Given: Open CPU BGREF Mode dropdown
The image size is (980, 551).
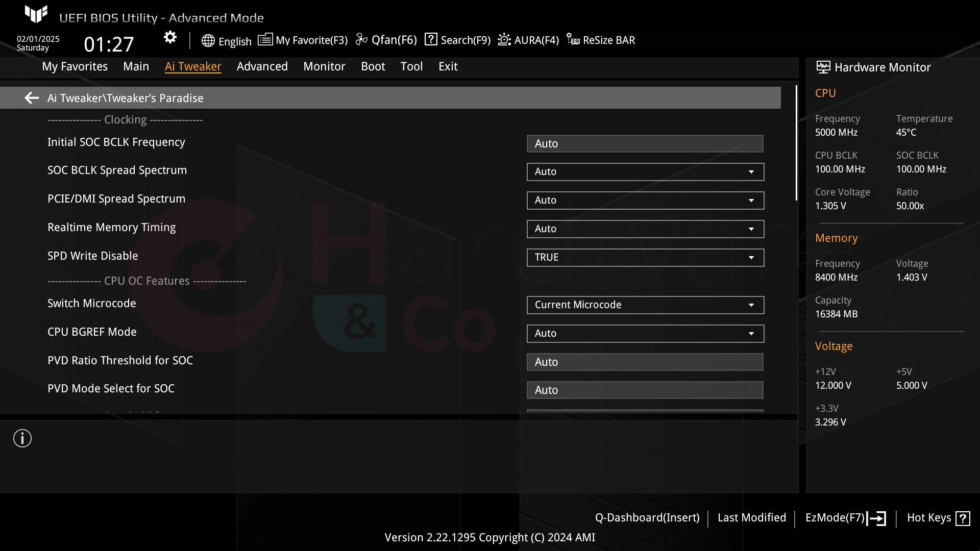Looking at the screenshot, I should (645, 334).
